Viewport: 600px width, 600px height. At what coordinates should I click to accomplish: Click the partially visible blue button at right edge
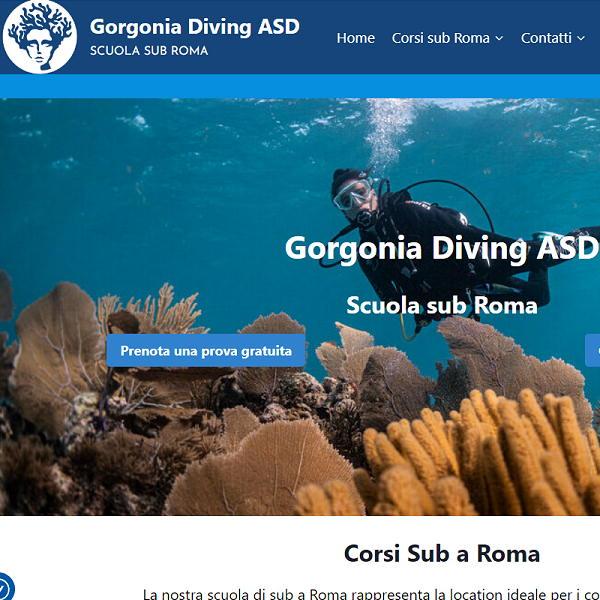(593, 351)
